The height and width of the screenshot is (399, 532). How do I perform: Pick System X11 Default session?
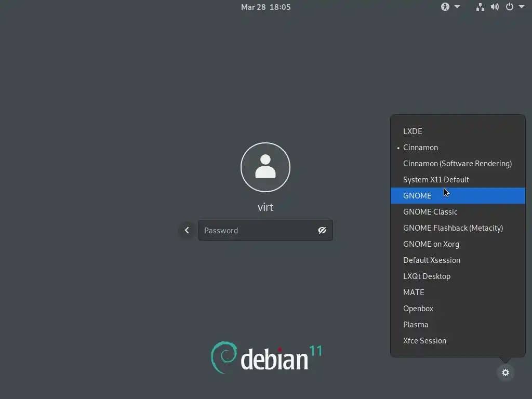coord(458,180)
